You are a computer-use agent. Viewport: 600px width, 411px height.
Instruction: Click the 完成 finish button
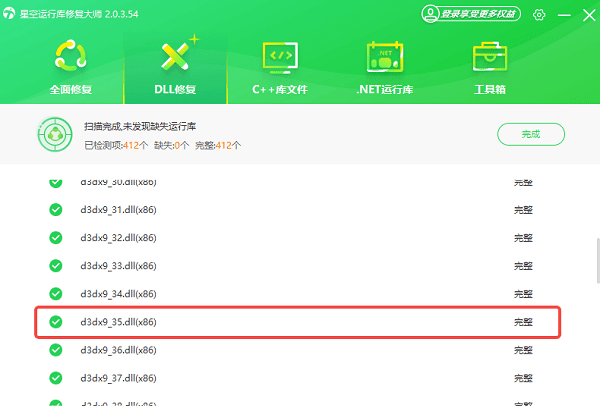click(x=530, y=134)
